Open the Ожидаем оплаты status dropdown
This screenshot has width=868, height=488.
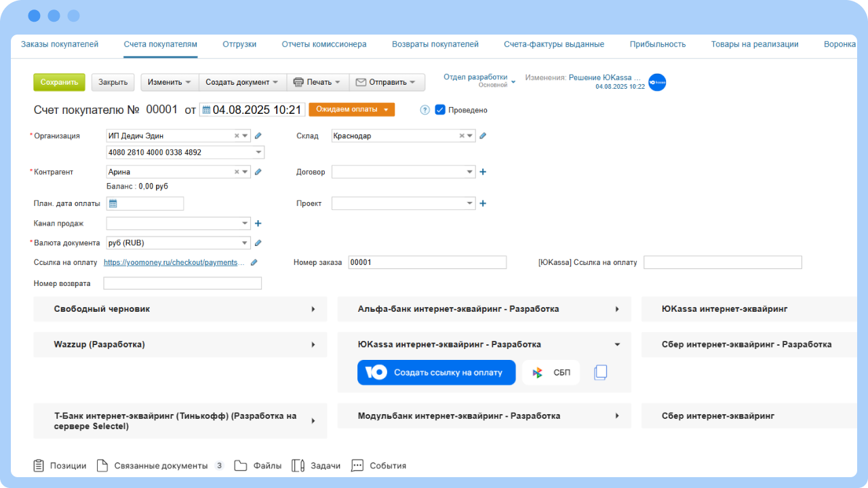click(351, 109)
